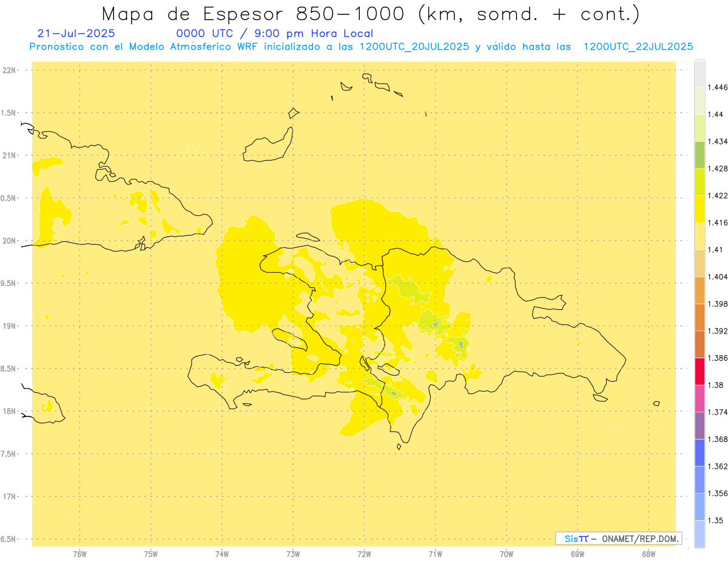Click the 22N latitude axis label
This screenshot has width=728, height=562.
pos(10,70)
